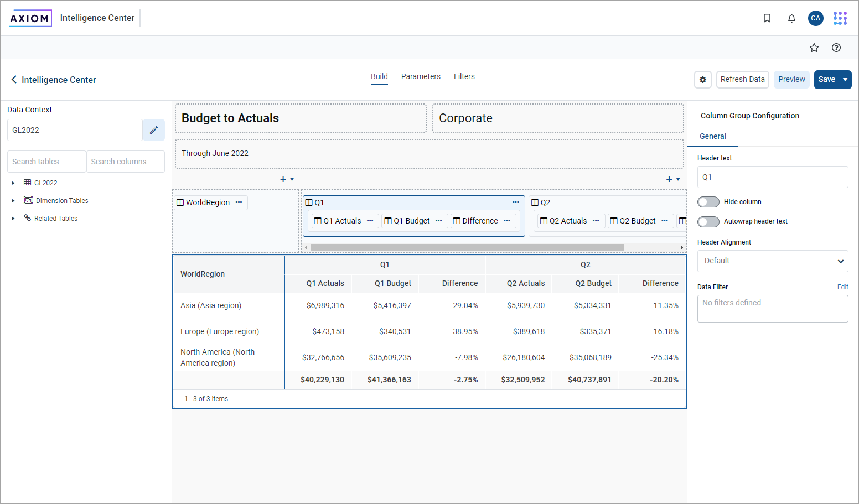Screen dimensions: 859x504
Task: Open the WorldRegion column ellipsis menu
Action: tap(239, 202)
